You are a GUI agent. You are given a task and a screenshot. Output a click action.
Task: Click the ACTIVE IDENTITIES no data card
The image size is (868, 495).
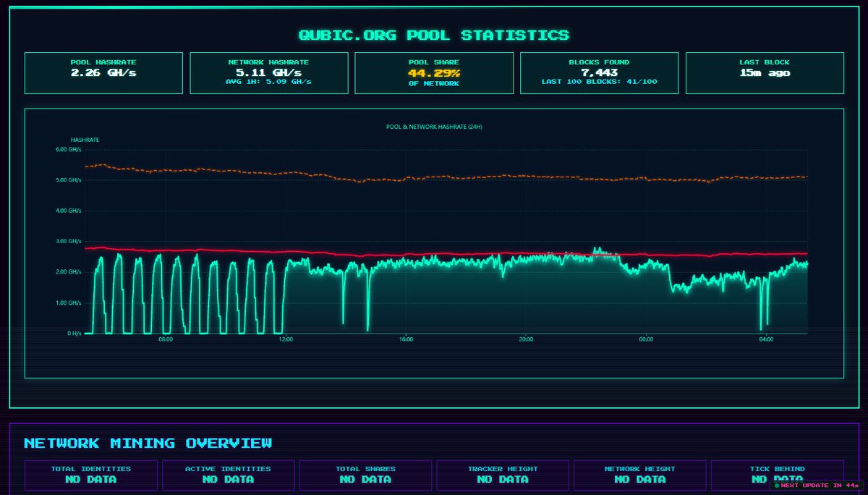click(x=228, y=475)
